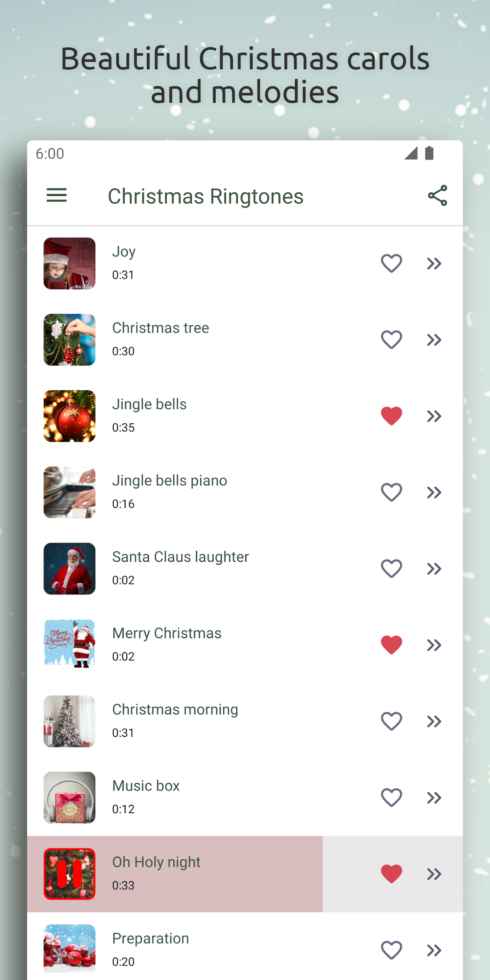Open options arrow for Christmas morning
Image resolution: width=490 pixels, height=980 pixels.
coord(434,721)
